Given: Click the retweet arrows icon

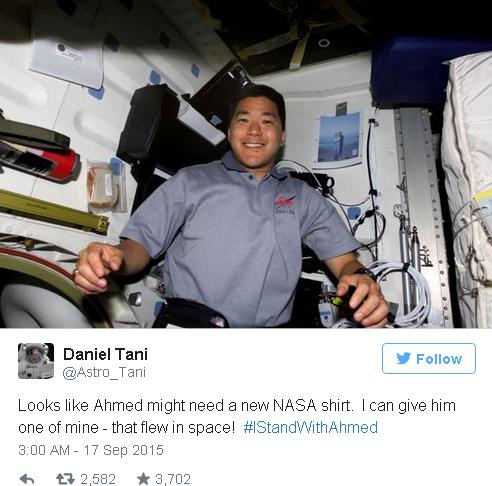Looking at the screenshot, I should click(65, 479).
